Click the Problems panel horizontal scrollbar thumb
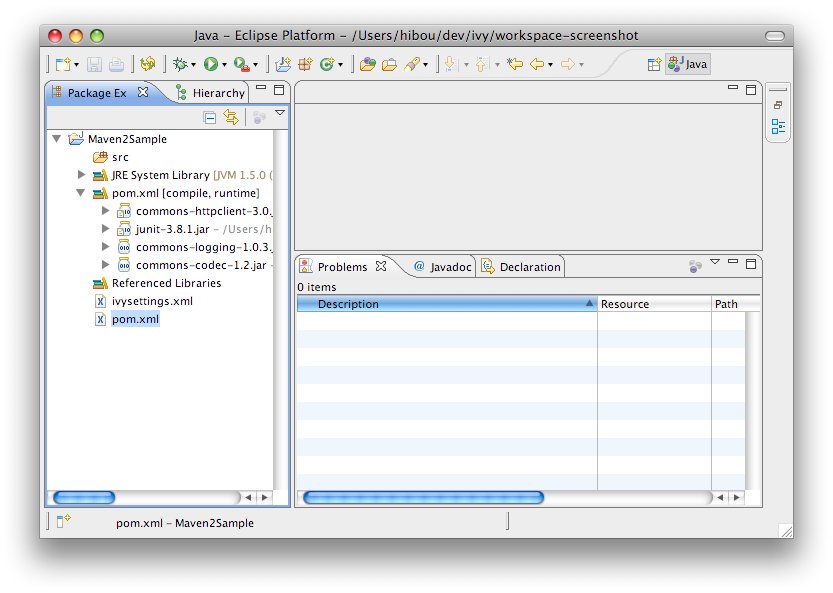The width and height of the screenshot is (833, 593). pos(423,497)
